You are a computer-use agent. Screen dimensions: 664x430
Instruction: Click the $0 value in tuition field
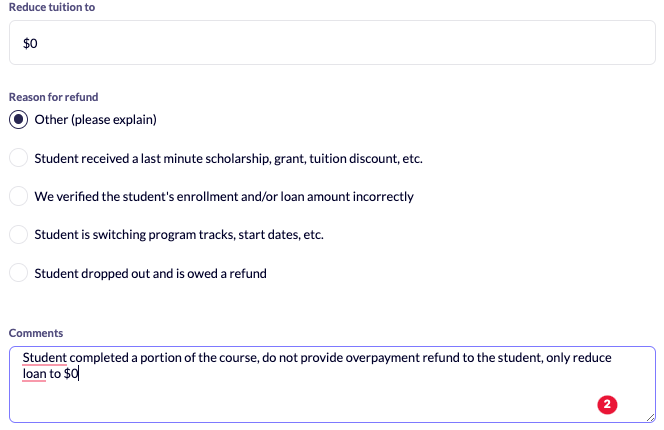coord(30,43)
